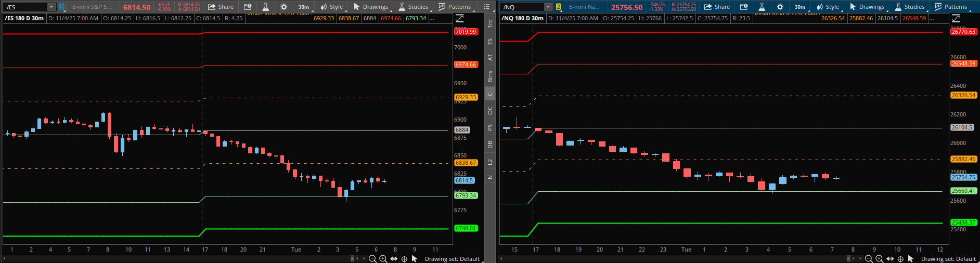Open symbol dropdown on /NQ chart

pos(548,7)
